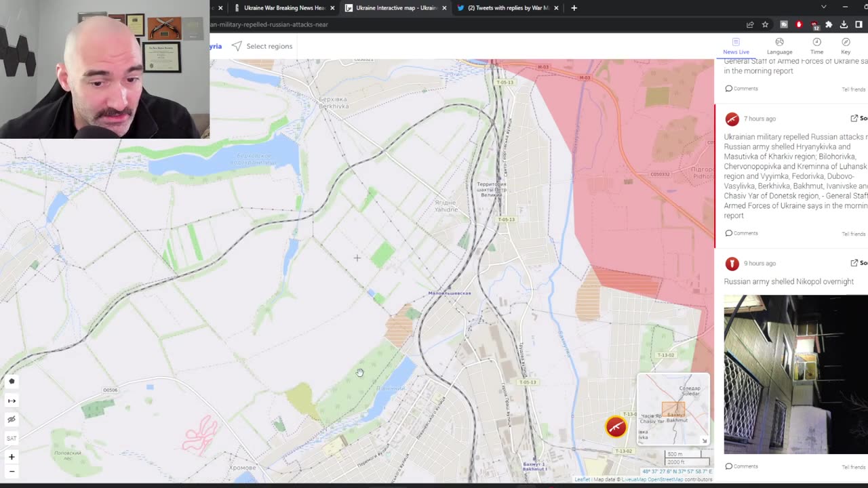Toggle the hide-layers crossed eye icon
The image size is (868, 488).
point(12,420)
